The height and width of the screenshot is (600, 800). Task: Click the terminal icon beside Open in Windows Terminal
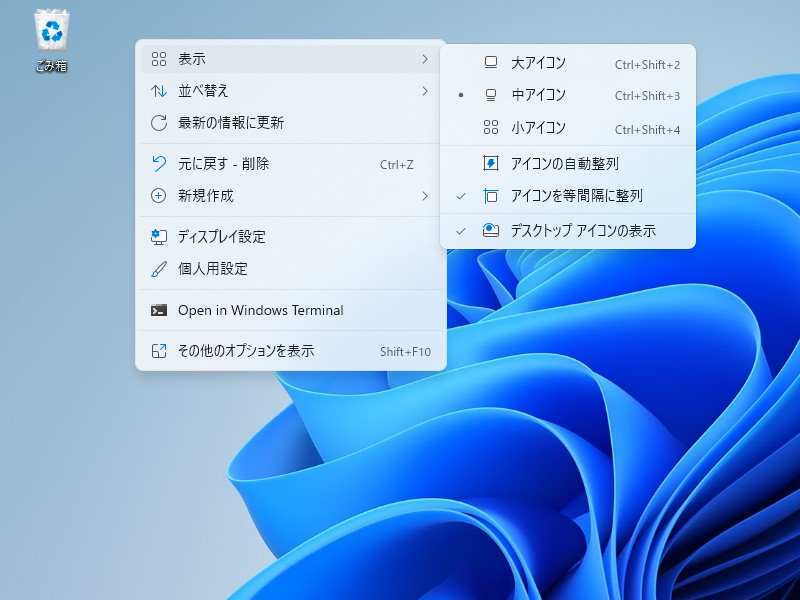(x=159, y=310)
